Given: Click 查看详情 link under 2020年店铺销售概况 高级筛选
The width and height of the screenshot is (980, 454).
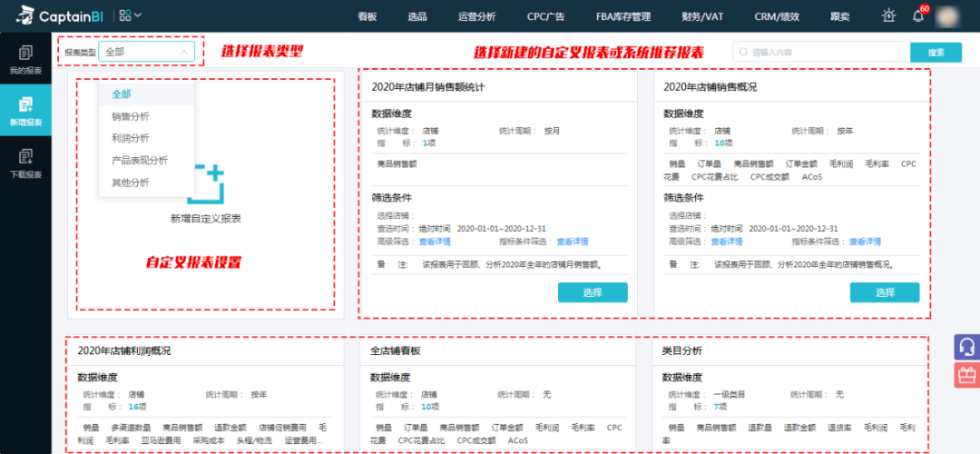Looking at the screenshot, I should pos(727,242).
